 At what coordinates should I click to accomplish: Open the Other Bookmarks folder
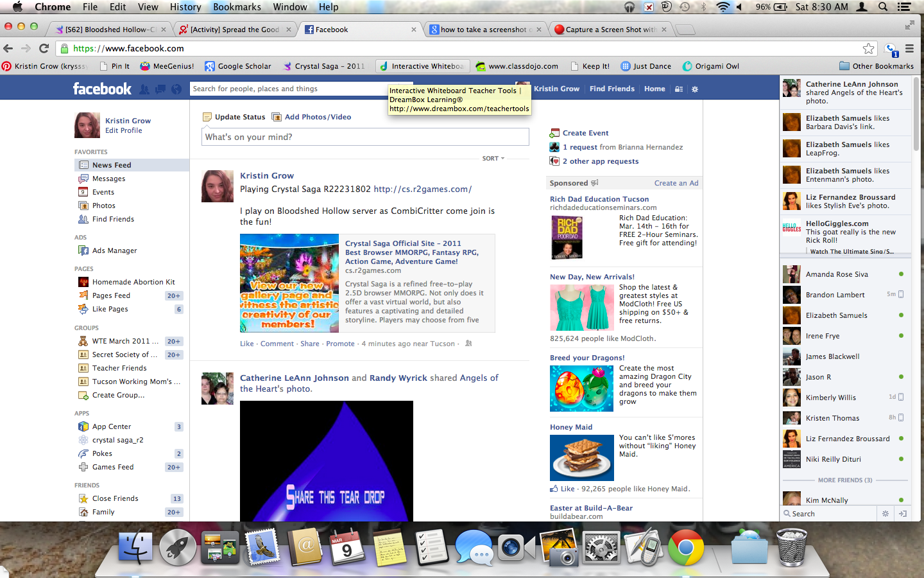click(876, 66)
